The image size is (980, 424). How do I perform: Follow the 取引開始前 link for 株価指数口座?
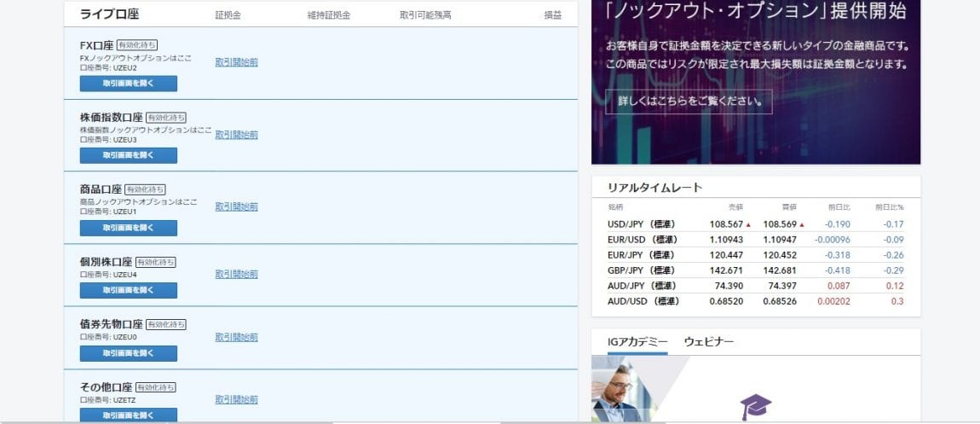[x=236, y=135]
